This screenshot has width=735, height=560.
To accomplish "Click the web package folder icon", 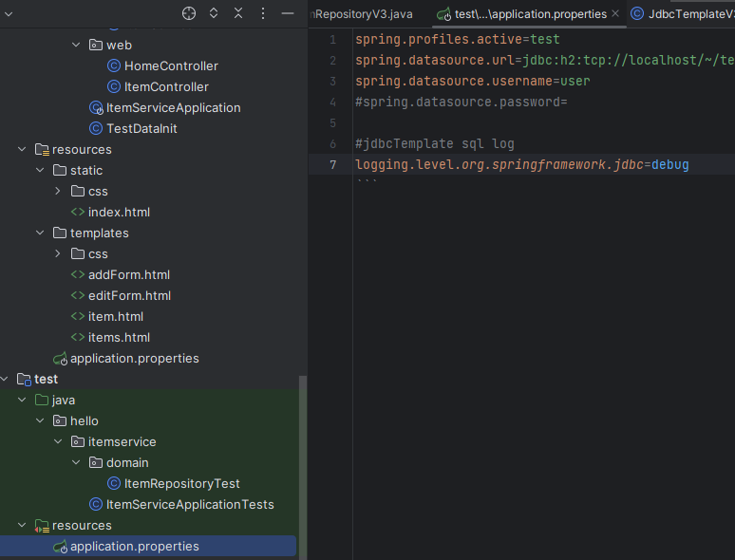I will click(x=96, y=45).
